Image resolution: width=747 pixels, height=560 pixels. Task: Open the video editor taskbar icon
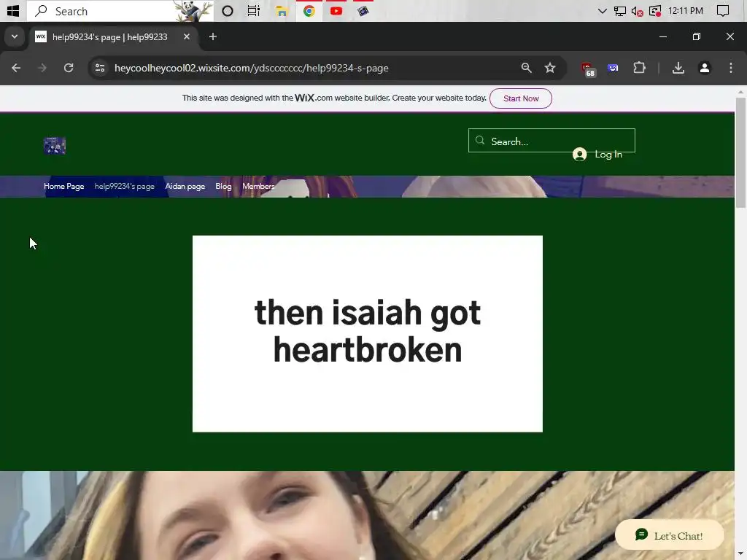click(x=363, y=11)
